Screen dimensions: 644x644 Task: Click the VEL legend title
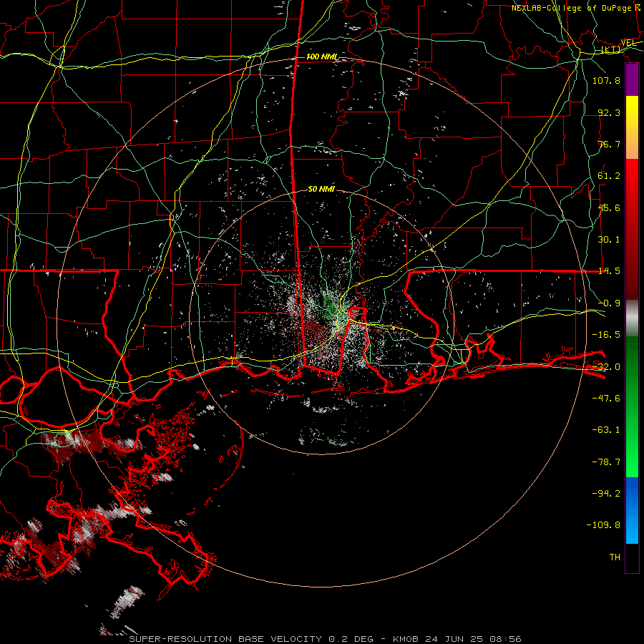click(x=628, y=43)
